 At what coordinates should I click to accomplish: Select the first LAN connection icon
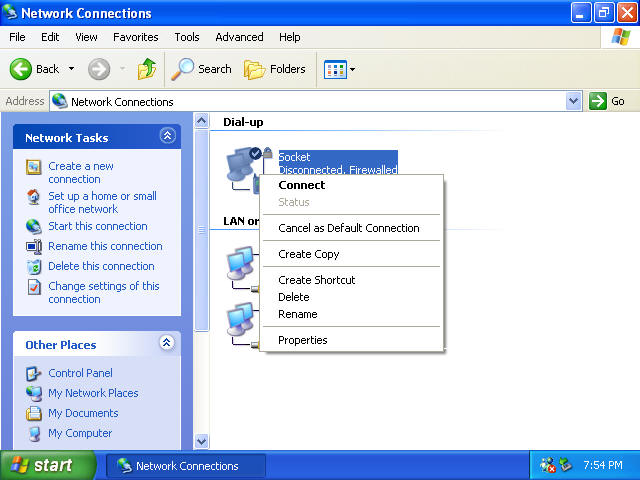tap(241, 269)
